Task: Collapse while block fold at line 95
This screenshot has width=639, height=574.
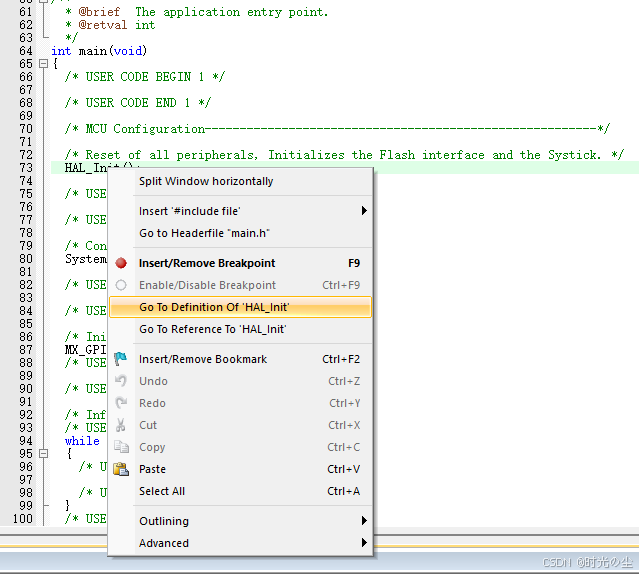Action: click(x=43, y=453)
